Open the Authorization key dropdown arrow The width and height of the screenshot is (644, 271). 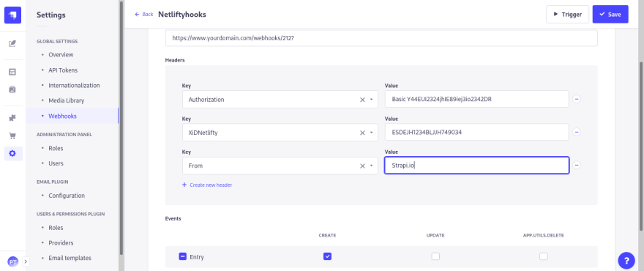click(371, 100)
